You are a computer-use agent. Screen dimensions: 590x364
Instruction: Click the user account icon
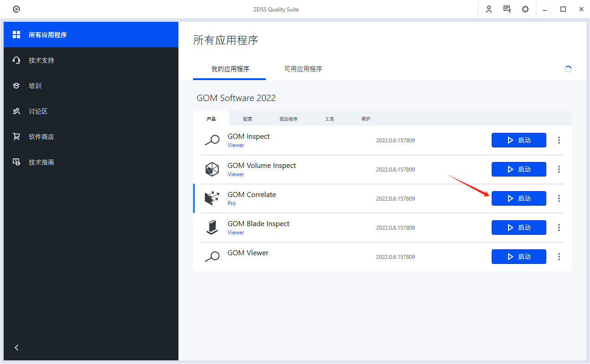(489, 9)
